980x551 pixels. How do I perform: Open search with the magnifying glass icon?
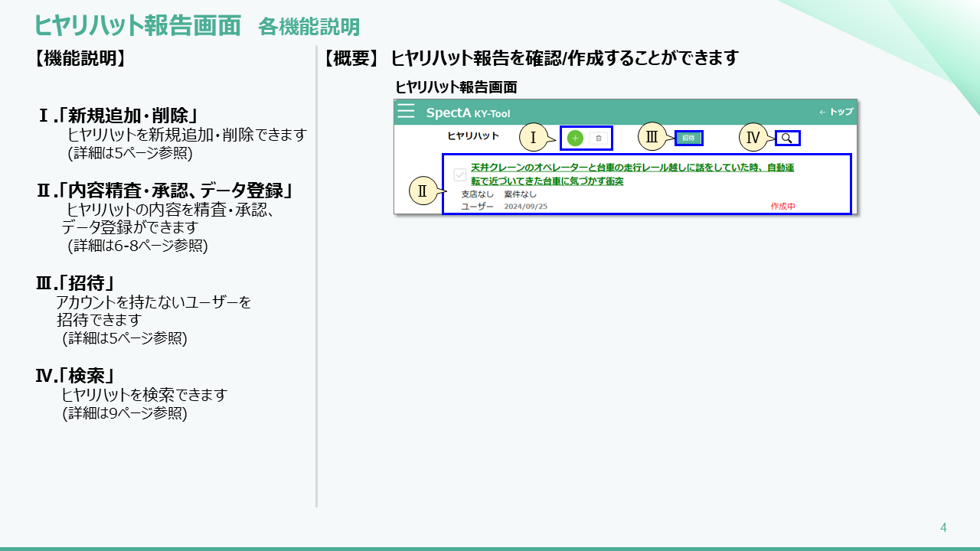[786, 139]
